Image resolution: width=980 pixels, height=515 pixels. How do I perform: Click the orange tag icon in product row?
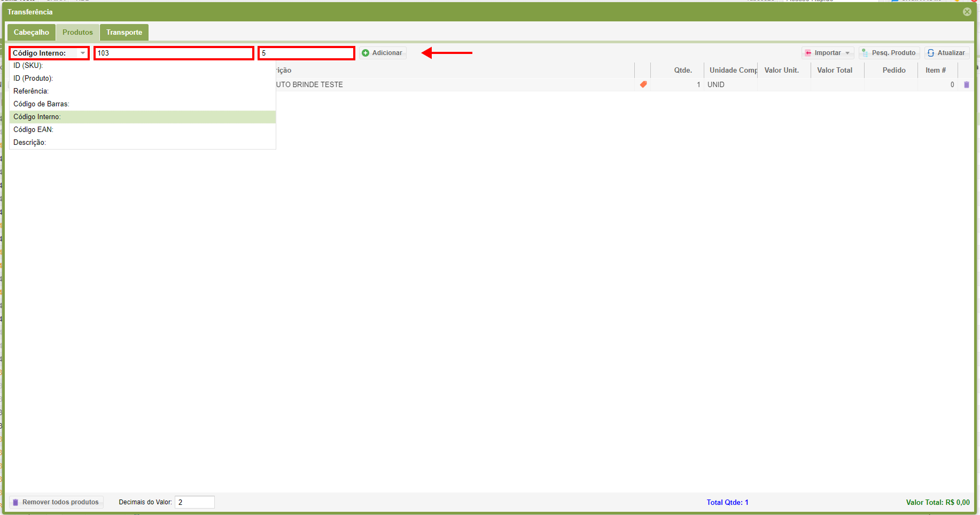[643, 84]
